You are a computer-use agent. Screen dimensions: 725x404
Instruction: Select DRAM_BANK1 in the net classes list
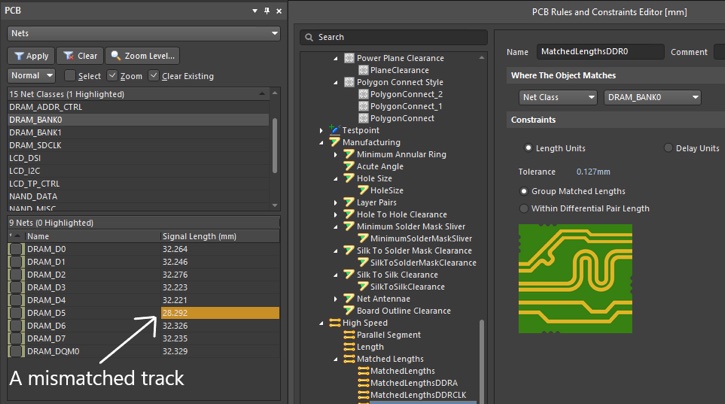coord(36,132)
